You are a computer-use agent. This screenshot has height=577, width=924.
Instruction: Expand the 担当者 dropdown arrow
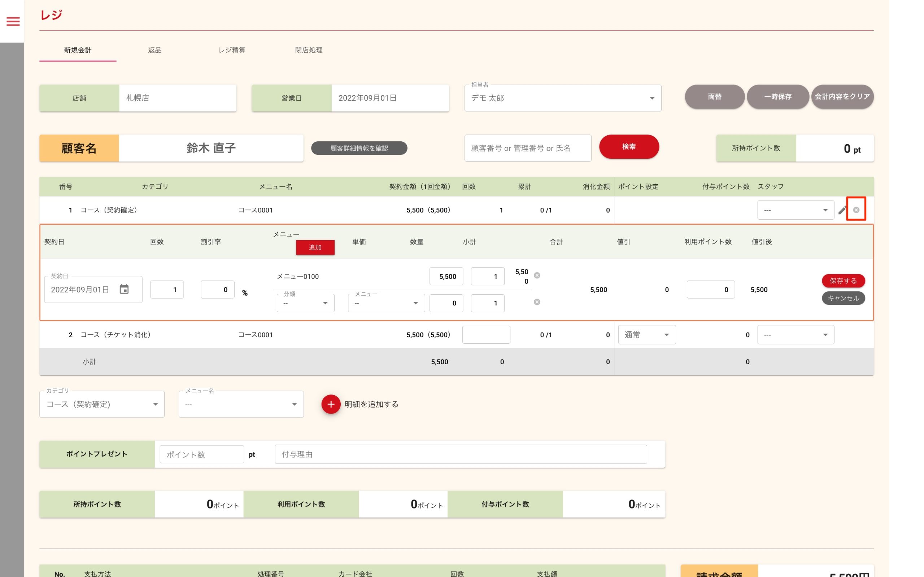point(652,98)
